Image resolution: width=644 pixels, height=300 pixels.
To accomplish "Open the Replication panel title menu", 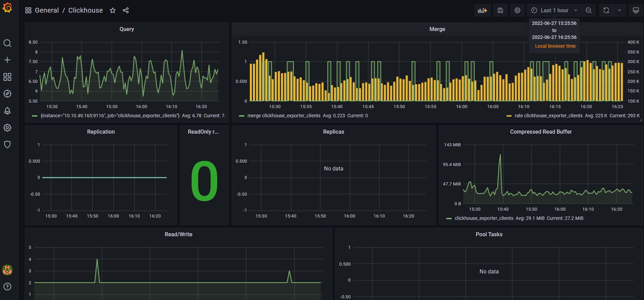I will tap(101, 132).
